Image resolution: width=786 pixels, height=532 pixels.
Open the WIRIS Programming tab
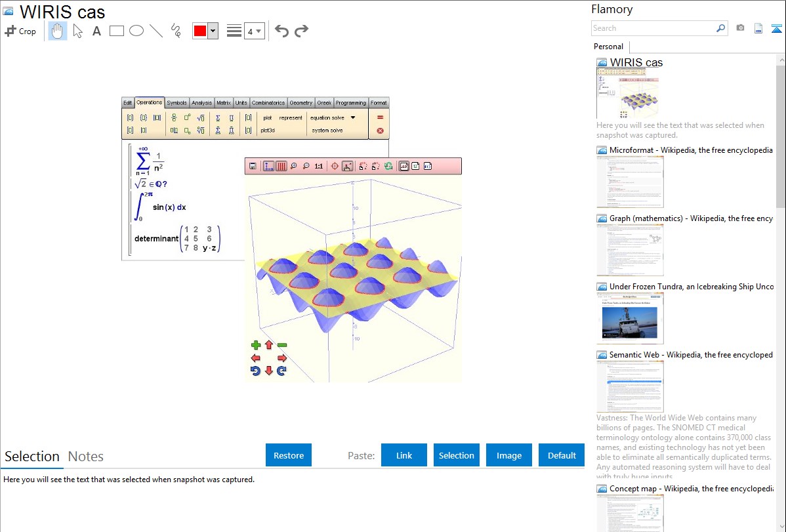pos(351,103)
